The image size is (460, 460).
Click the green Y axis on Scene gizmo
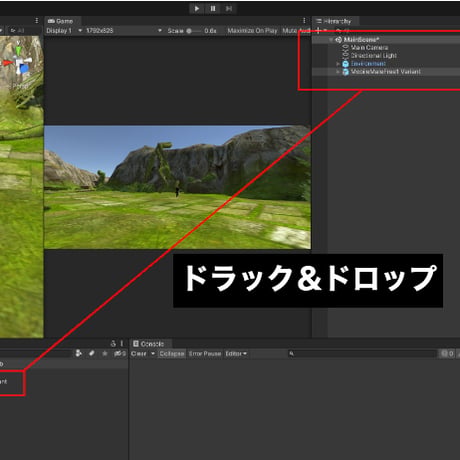point(19,50)
